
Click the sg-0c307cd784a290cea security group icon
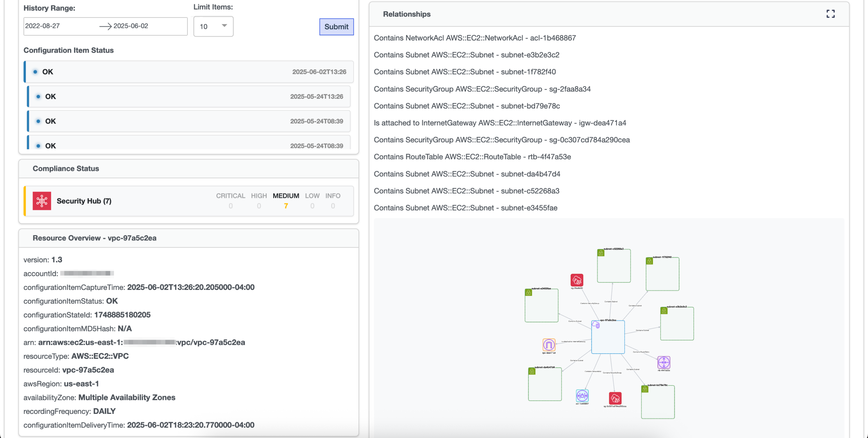pyautogui.click(x=615, y=398)
